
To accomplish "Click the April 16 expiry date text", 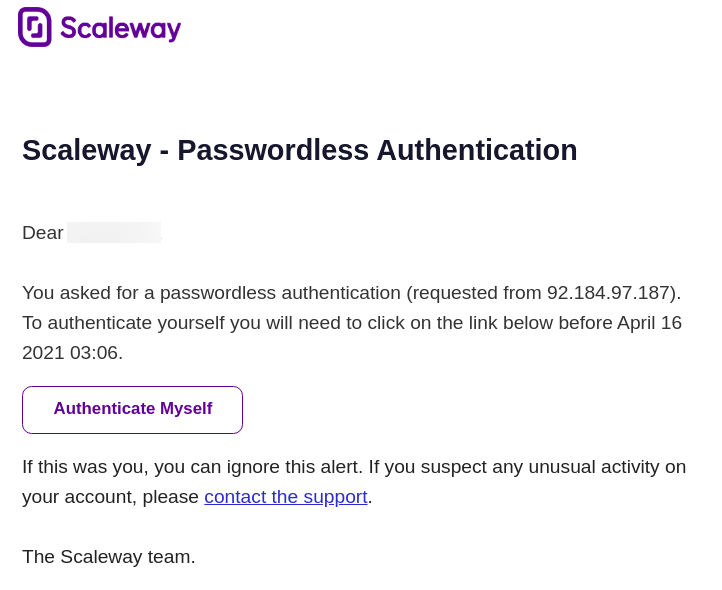I will tap(649, 323).
